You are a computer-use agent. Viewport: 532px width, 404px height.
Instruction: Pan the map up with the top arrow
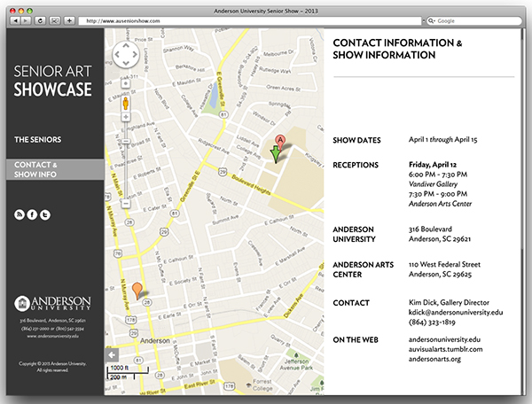pos(126,45)
